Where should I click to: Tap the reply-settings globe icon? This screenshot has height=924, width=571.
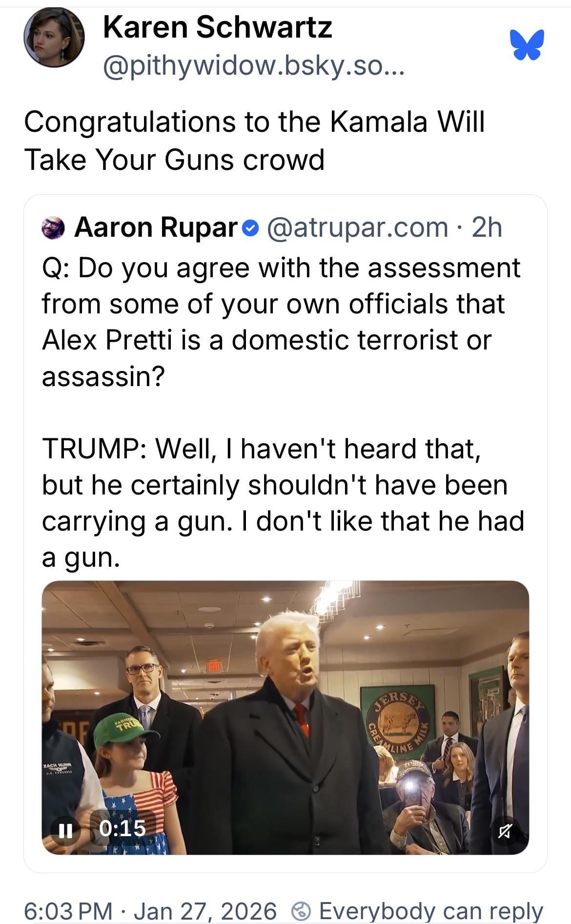tap(302, 910)
